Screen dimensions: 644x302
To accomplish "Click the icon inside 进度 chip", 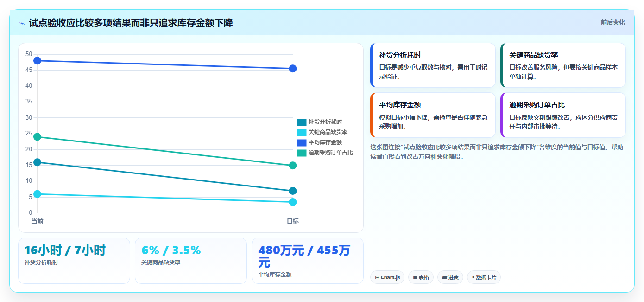I will 444,277.
